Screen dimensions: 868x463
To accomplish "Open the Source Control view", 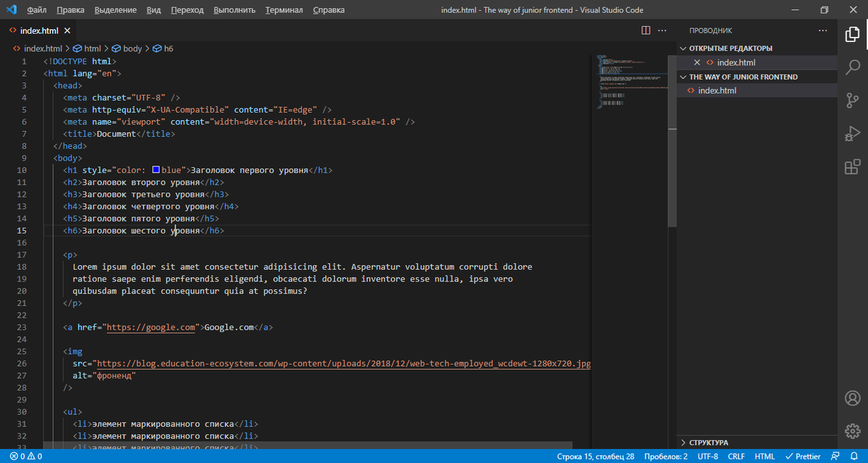I will [x=852, y=101].
